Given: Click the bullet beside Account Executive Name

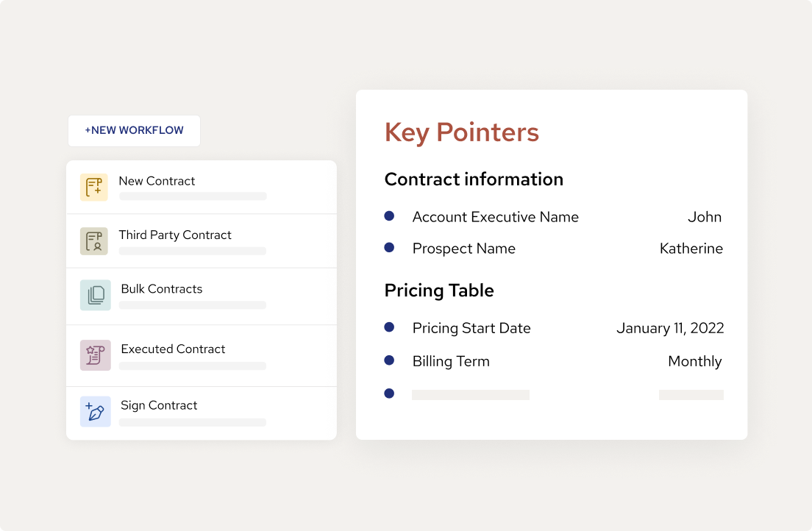Looking at the screenshot, I should [389, 215].
